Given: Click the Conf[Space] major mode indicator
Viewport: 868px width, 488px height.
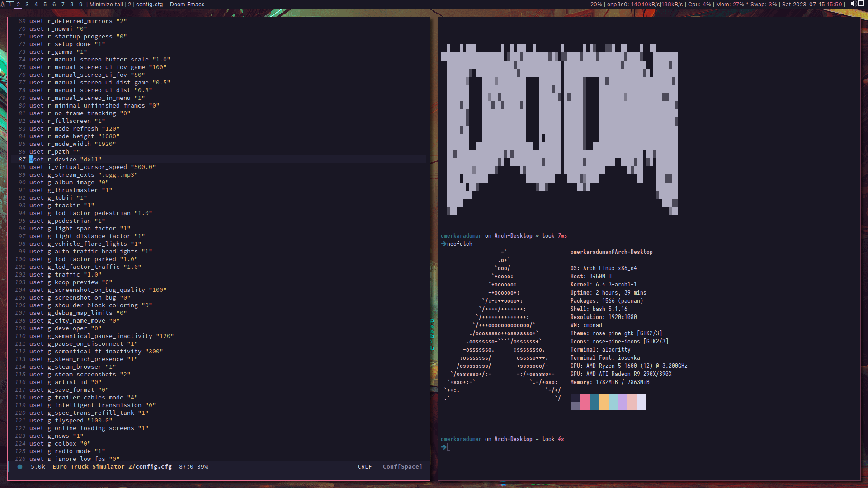Looking at the screenshot, I should tap(402, 467).
